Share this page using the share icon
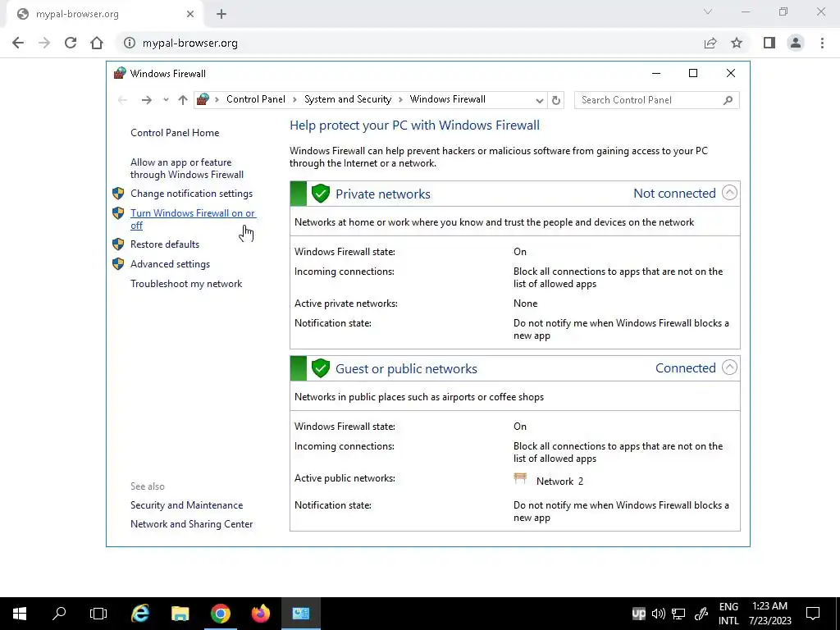Viewport: 840px width, 630px height. (710, 43)
